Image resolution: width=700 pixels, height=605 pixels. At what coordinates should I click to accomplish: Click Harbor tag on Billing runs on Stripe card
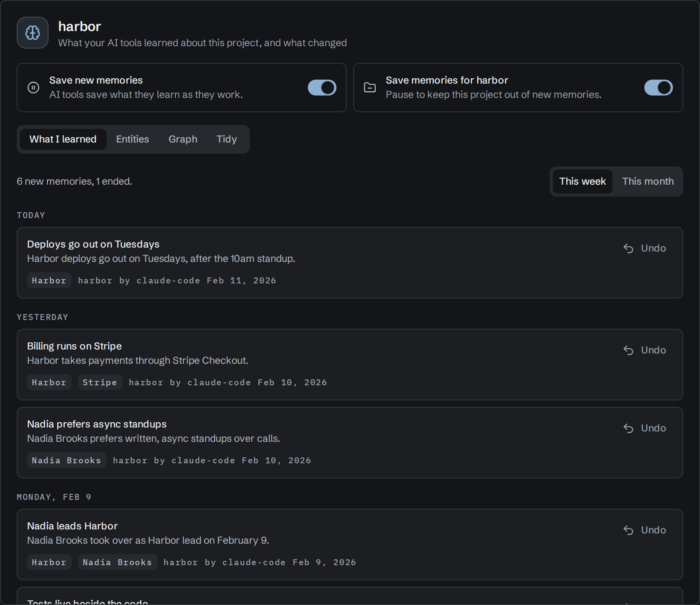coord(49,382)
